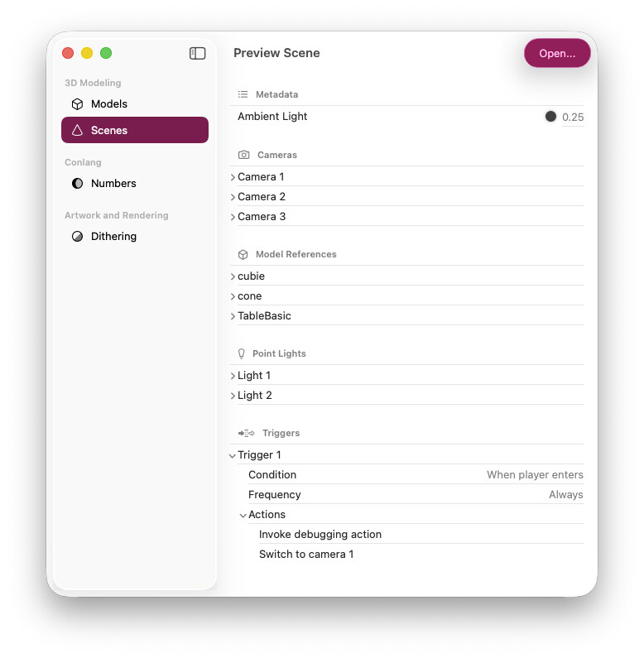Toggle the sidebar visibility icon

click(x=197, y=53)
